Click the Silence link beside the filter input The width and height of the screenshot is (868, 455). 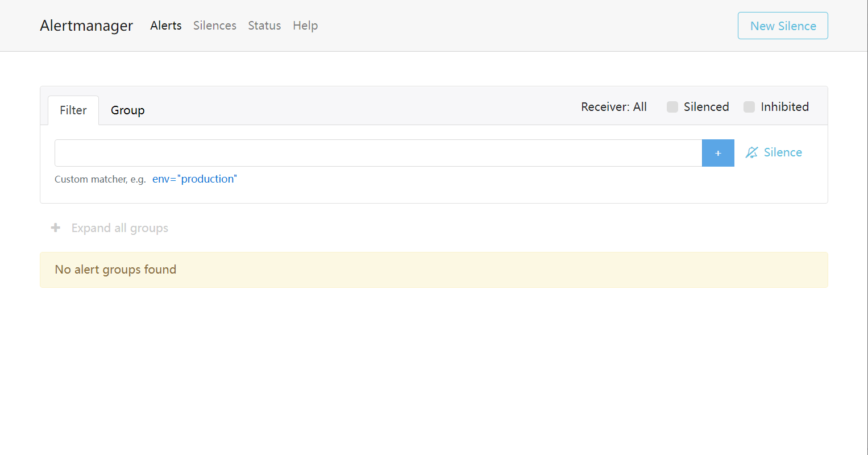[774, 152]
